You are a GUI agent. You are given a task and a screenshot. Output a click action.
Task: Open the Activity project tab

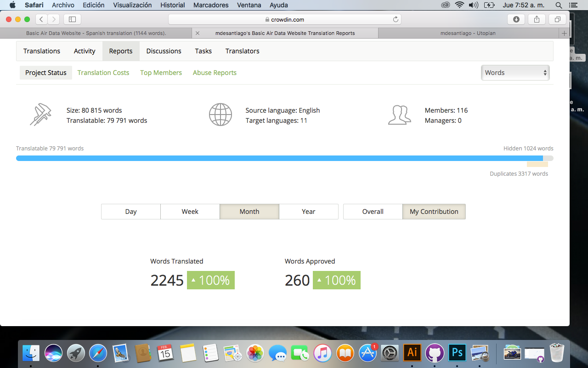[85, 51]
